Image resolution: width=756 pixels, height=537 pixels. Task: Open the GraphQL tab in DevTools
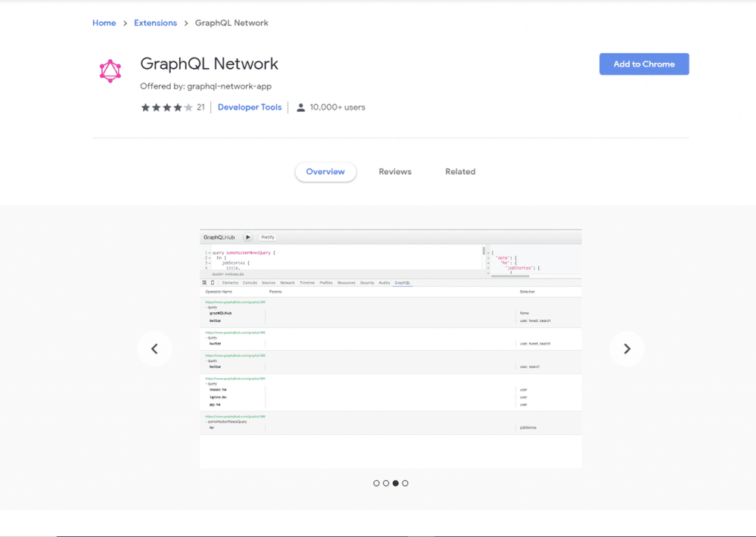click(x=401, y=282)
